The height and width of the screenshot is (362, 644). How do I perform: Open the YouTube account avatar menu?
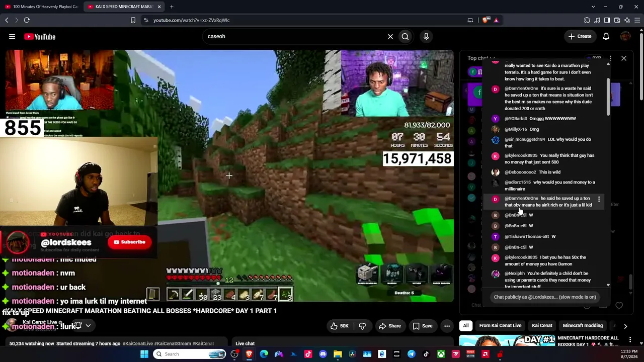(625, 36)
